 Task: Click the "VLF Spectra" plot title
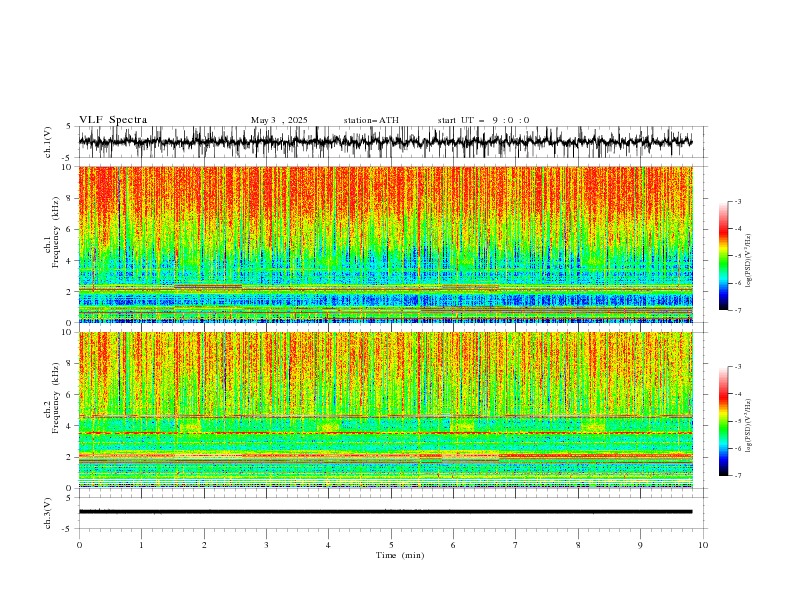[x=113, y=120]
